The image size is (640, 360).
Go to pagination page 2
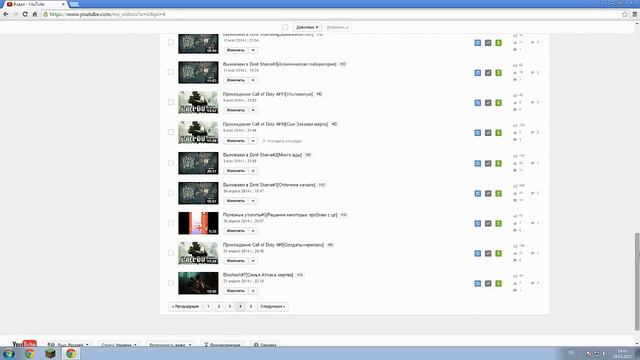[x=219, y=307]
